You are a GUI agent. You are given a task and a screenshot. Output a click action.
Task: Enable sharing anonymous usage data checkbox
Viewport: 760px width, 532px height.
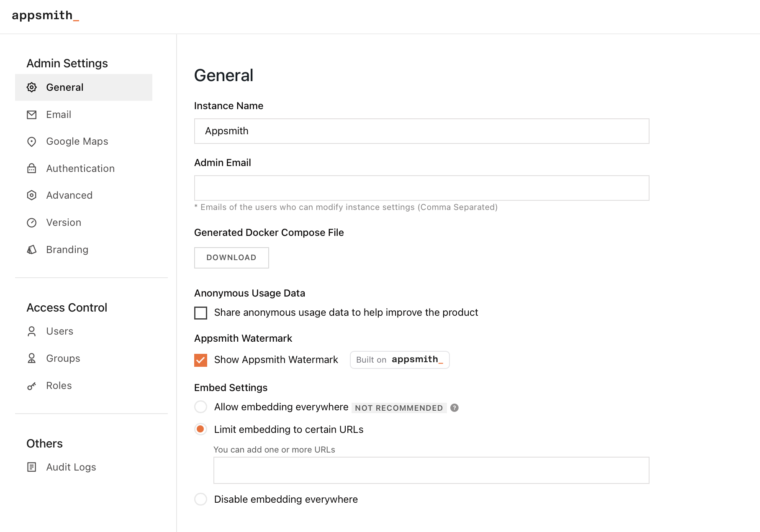point(201,313)
